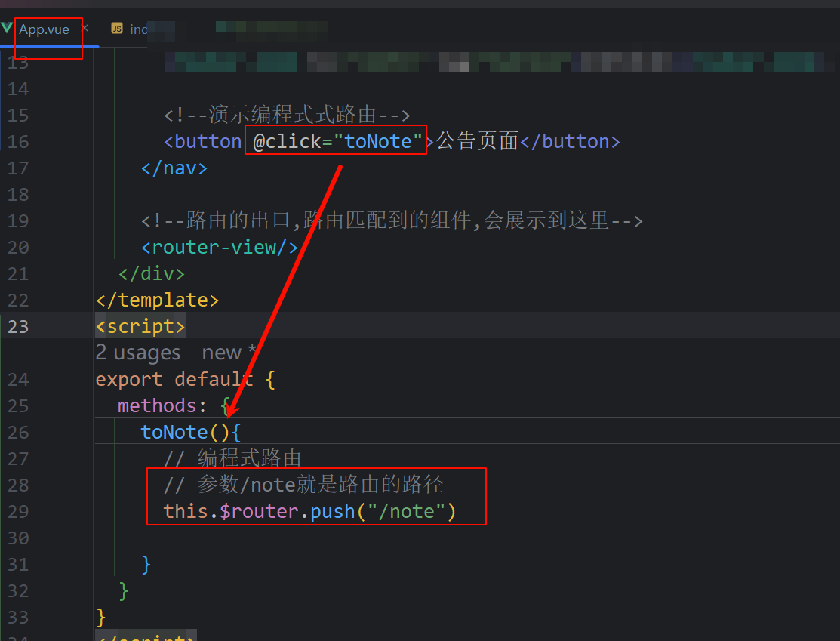This screenshot has height=641, width=840.
Task: Click the 'methods:' property
Action: [x=162, y=405]
